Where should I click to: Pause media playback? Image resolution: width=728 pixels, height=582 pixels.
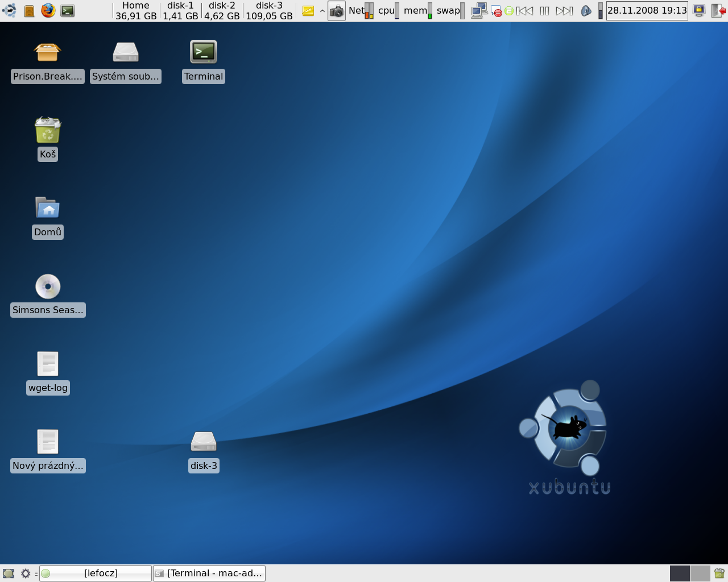pos(544,11)
